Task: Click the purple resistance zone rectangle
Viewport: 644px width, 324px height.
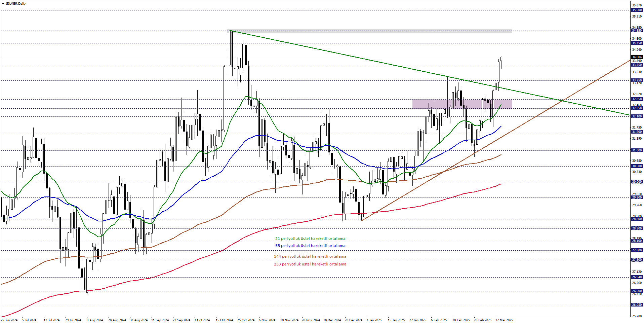Action: (x=462, y=104)
